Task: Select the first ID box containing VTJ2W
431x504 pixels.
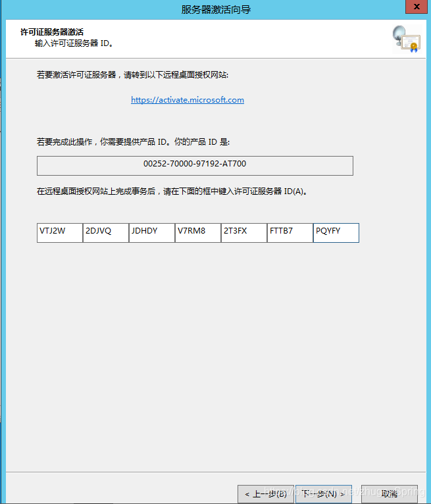Action: click(60, 233)
